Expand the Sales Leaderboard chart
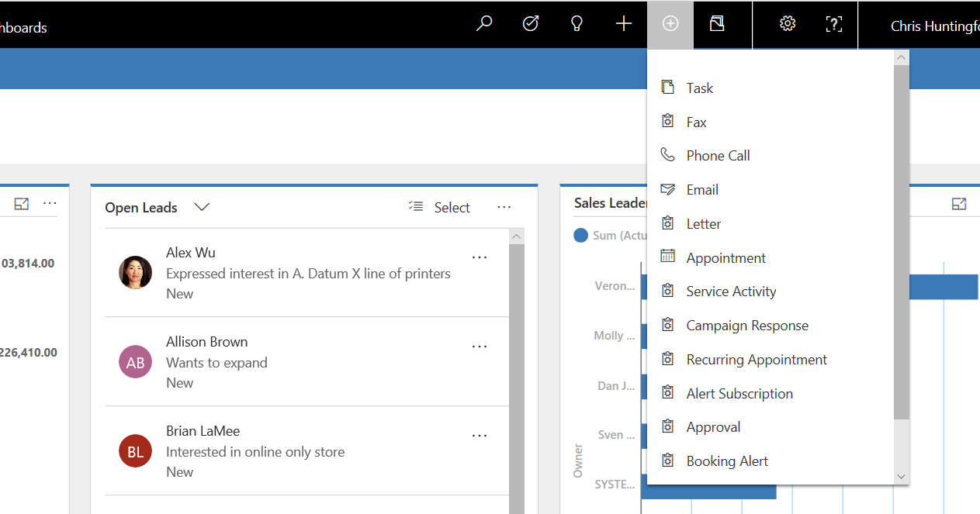Screen dimensions: 980x514 (959, 204)
